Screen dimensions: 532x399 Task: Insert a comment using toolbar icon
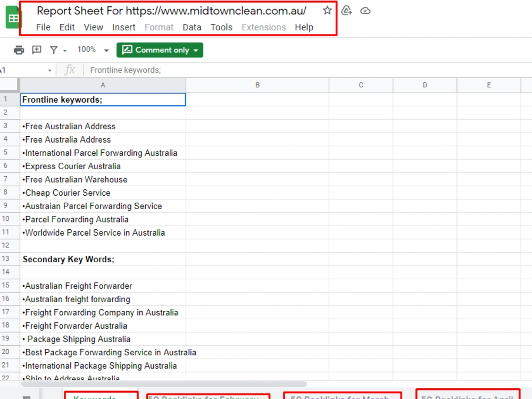(x=37, y=50)
